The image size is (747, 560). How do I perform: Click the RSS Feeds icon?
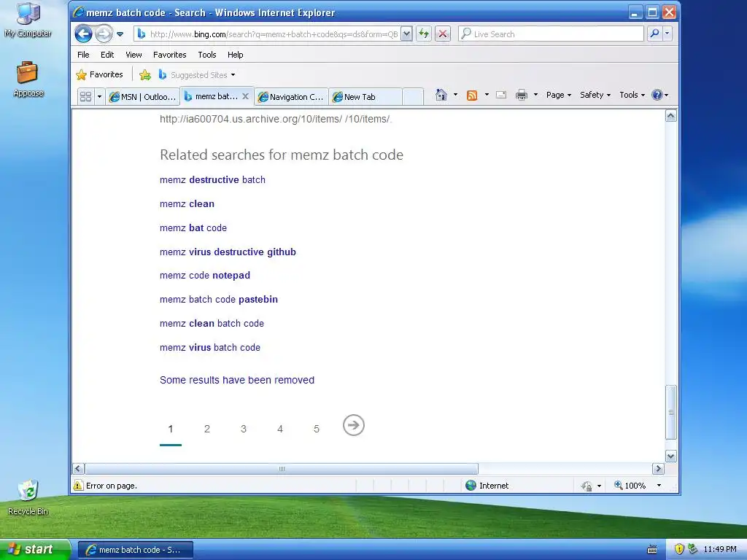(472, 96)
